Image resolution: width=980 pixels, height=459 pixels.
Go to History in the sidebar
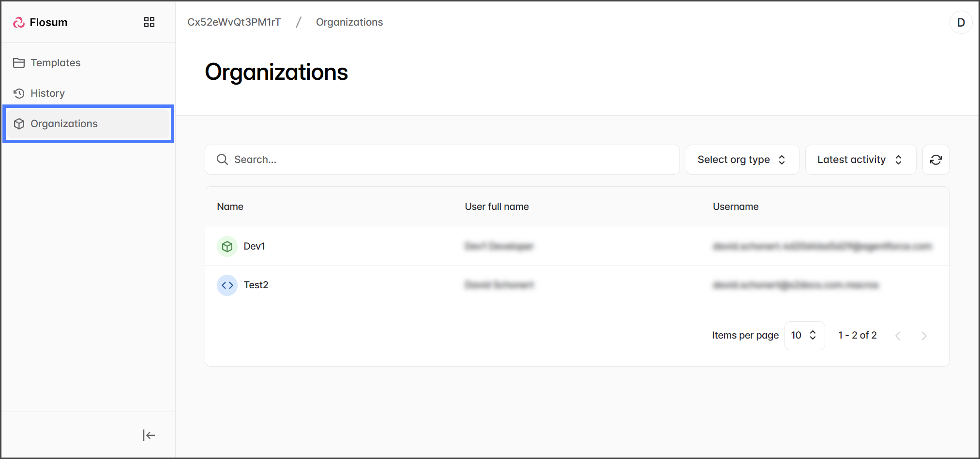pos(47,93)
